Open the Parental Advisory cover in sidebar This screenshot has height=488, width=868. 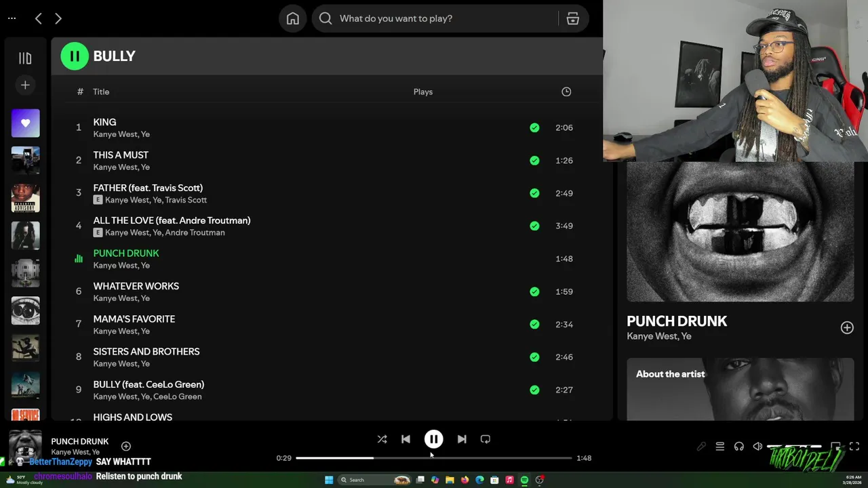click(x=26, y=198)
